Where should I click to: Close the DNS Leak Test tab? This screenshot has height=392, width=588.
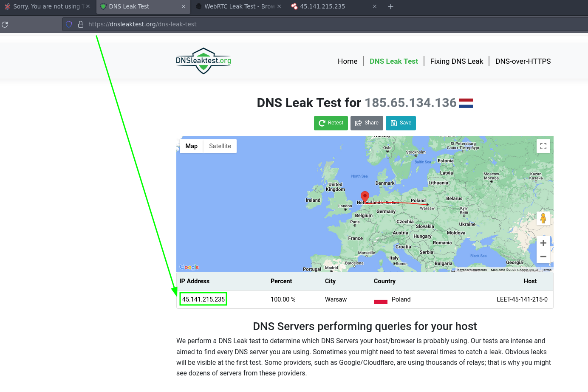click(x=184, y=6)
